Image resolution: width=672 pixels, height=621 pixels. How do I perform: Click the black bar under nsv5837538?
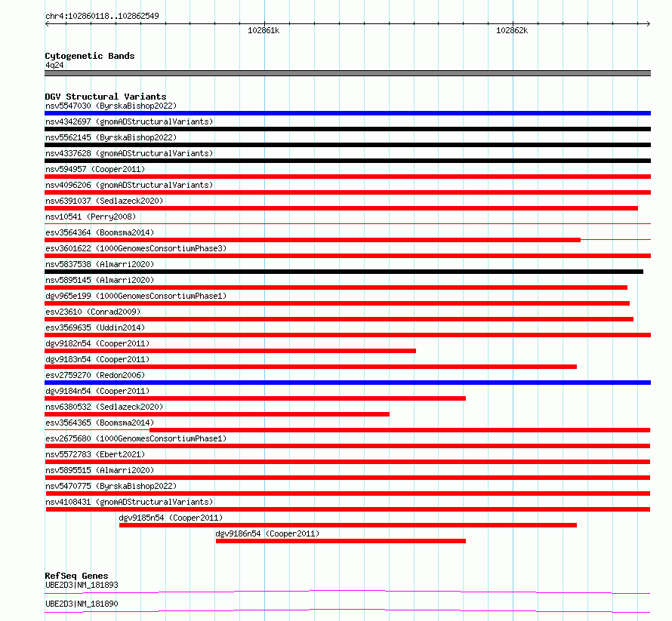[344, 272]
